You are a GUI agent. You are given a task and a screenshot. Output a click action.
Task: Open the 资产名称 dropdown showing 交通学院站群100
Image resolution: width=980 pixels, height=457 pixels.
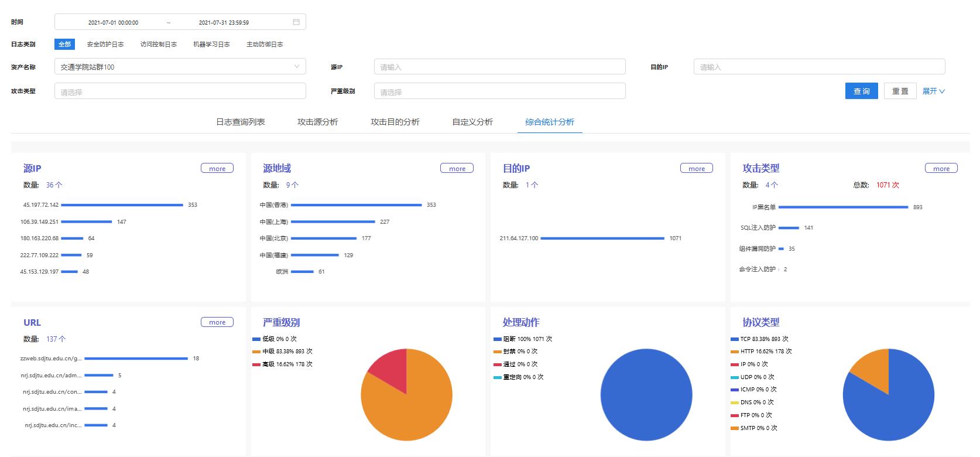(x=180, y=67)
